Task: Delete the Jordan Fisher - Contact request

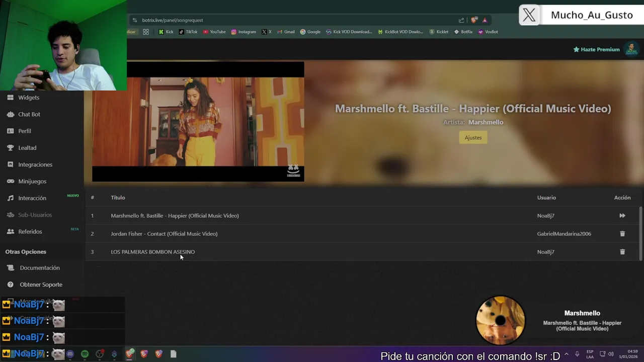Action: tap(622, 234)
